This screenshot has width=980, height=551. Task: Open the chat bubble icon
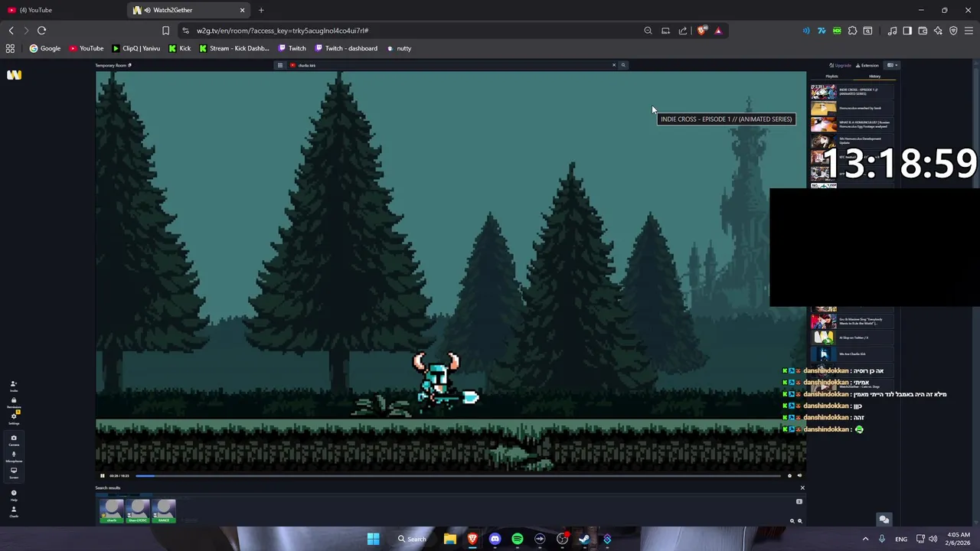click(884, 520)
